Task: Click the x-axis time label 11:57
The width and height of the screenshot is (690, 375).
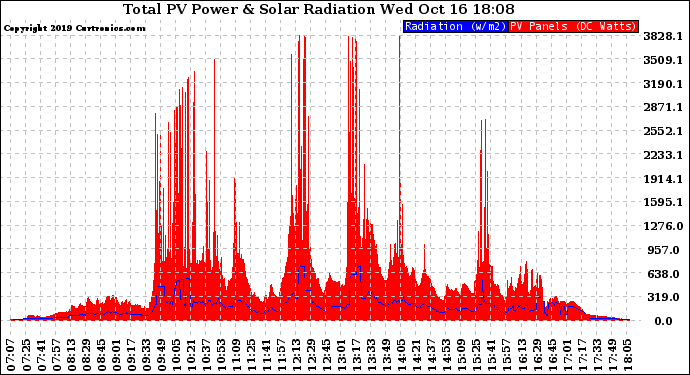Action: [281, 355]
